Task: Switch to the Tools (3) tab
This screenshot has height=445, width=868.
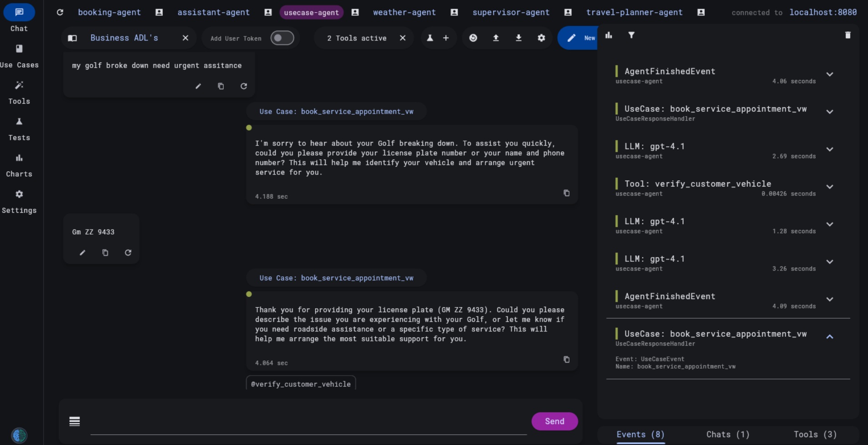Action: (x=815, y=435)
